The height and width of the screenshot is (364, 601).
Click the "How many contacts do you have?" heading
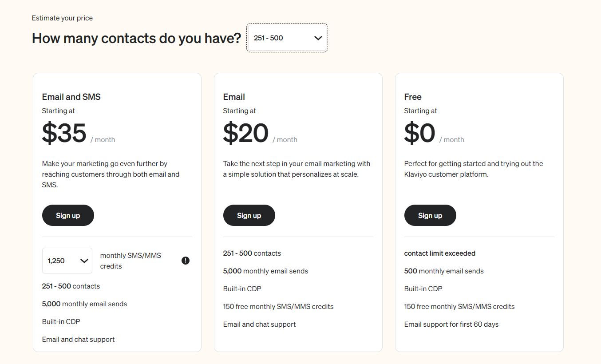click(x=136, y=38)
